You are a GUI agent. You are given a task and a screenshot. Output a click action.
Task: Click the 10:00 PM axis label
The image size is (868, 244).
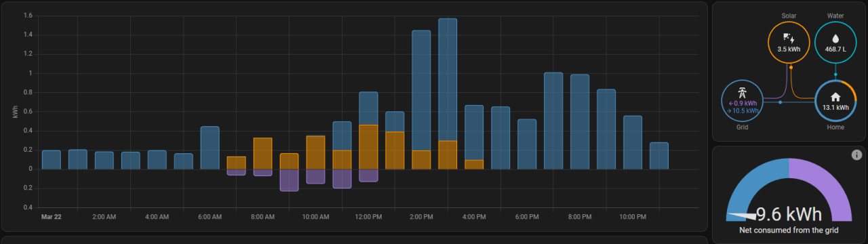633,217
